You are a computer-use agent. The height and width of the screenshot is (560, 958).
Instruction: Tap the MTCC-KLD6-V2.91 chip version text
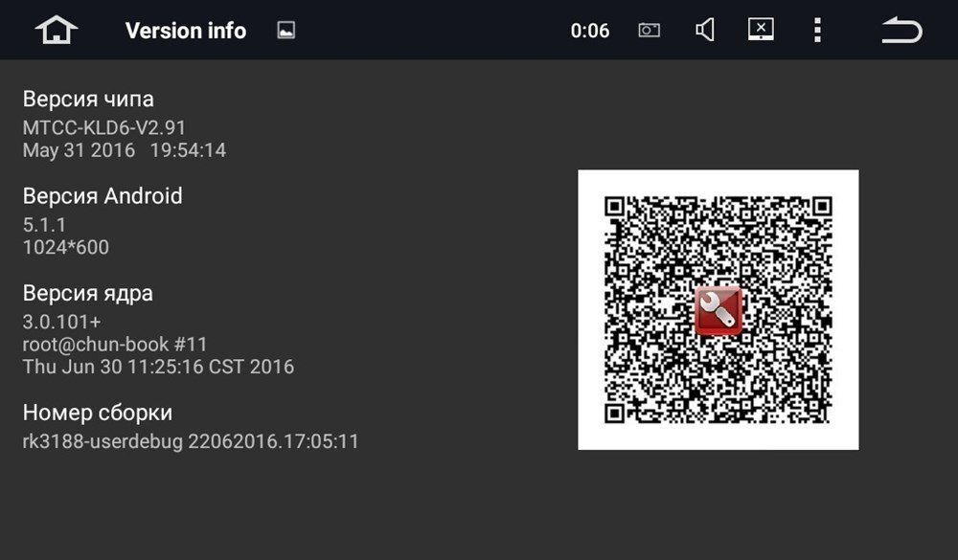coord(103,127)
